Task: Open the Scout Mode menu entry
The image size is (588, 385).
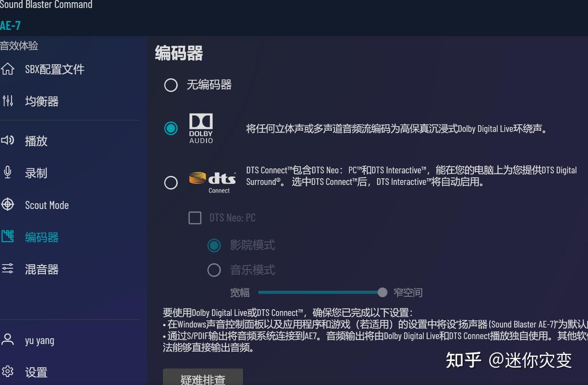Action: (x=47, y=205)
